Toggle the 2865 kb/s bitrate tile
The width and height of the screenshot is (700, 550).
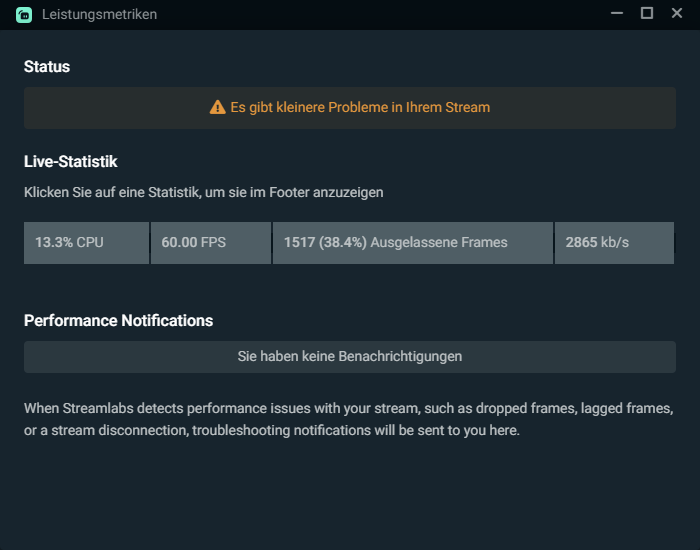coord(614,243)
